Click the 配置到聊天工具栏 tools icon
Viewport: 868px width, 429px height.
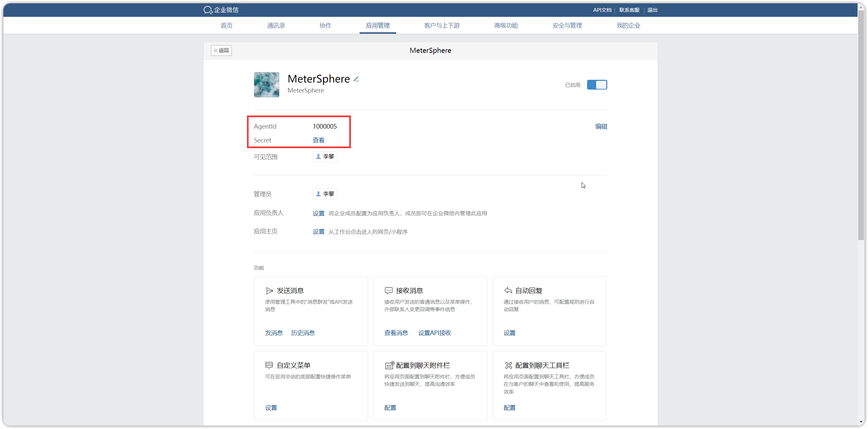[x=508, y=365]
